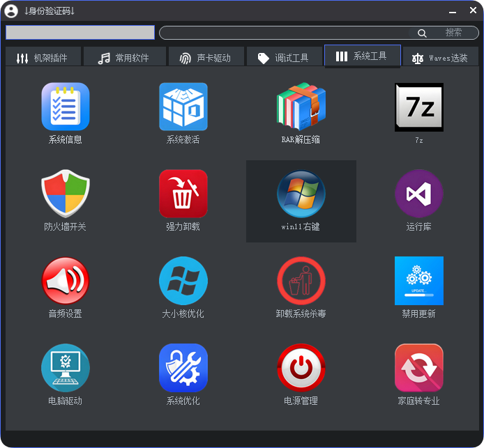The height and width of the screenshot is (448, 484).
Task: Switch to the 机架插件 tab
Action: (x=43, y=56)
